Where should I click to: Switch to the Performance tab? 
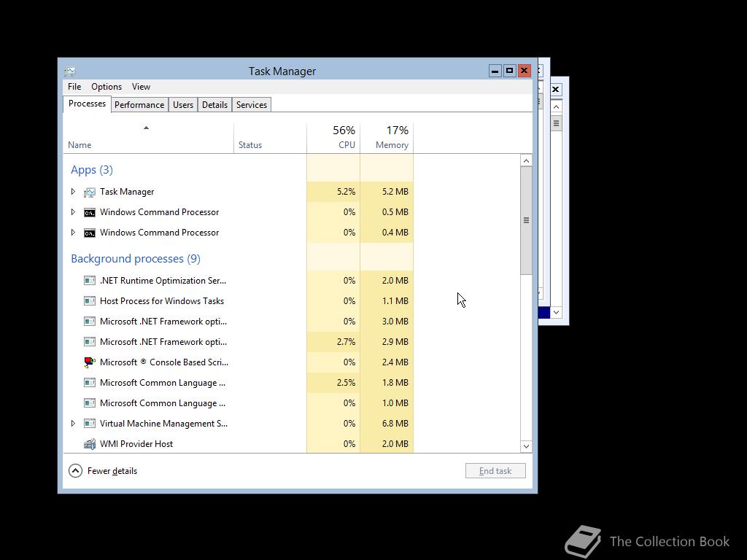(139, 105)
